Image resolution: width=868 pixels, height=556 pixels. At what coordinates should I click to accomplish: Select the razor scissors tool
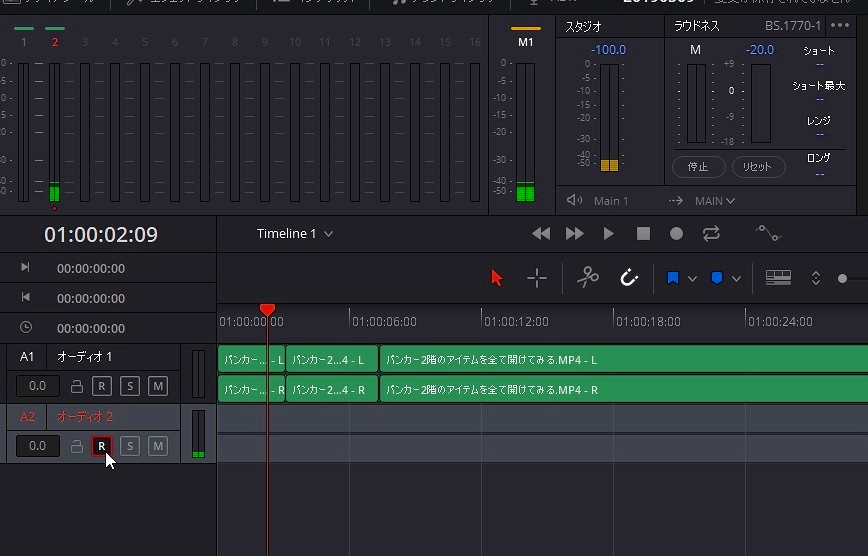pyautogui.click(x=587, y=278)
